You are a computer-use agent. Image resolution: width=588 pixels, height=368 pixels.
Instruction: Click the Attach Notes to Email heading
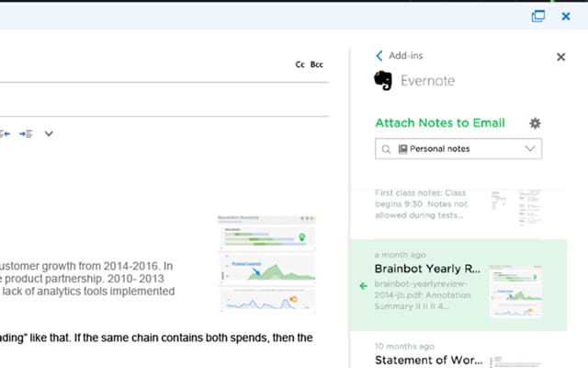pyautogui.click(x=440, y=122)
